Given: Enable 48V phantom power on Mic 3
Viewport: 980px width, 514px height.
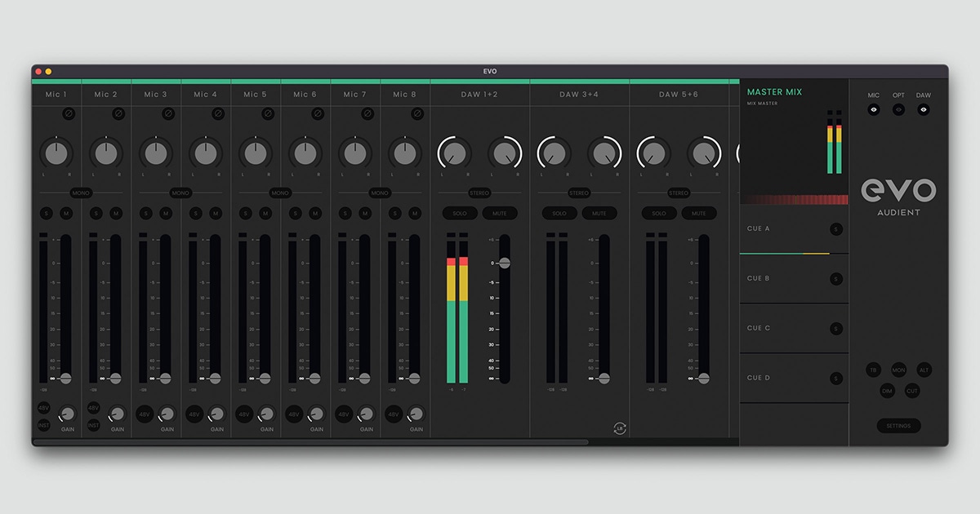Looking at the screenshot, I should click(x=145, y=414).
